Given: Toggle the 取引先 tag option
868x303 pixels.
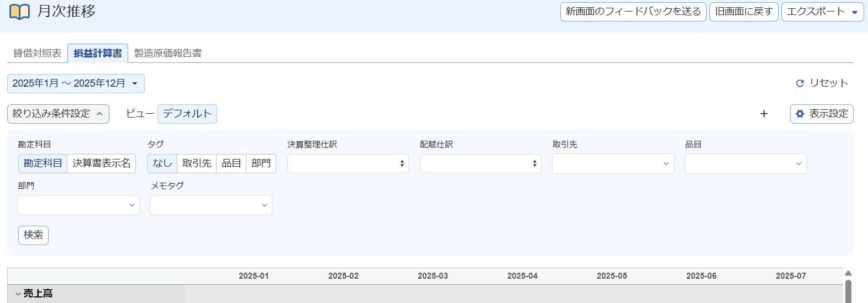Looking at the screenshot, I should pyautogui.click(x=197, y=163).
